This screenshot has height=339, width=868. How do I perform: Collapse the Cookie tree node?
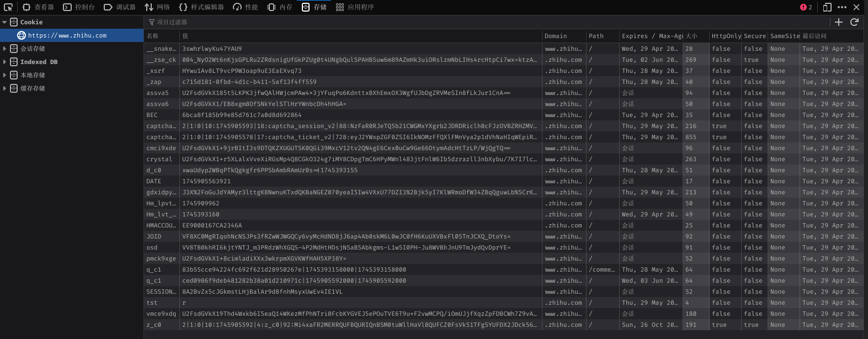(4, 22)
